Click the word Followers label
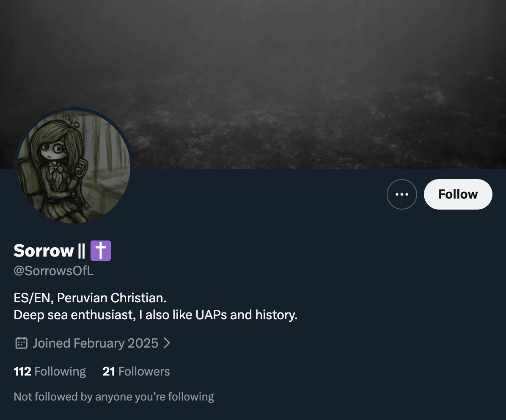This screenshot has width=506, height=420. coord(144,372)
